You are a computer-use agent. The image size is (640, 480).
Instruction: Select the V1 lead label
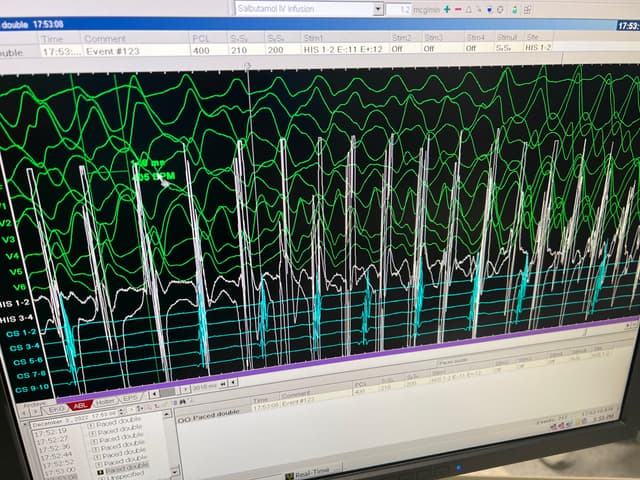pyautogui.click(x=3, y=206)
